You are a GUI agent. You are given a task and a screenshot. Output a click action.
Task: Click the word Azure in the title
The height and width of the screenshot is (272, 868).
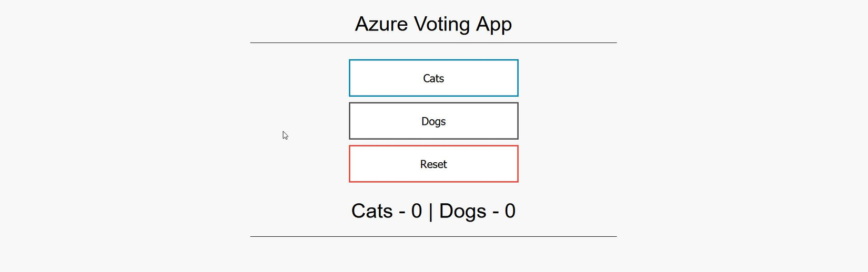coord(381,24)
